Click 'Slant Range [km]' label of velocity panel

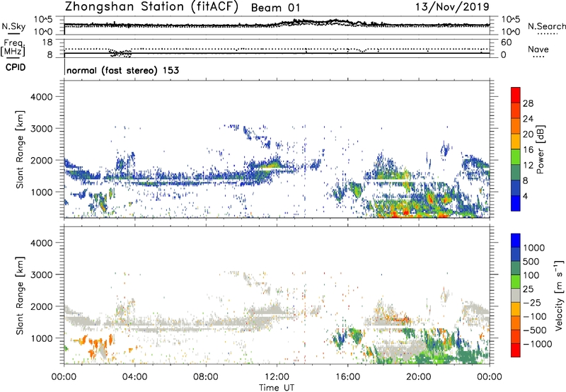20,296
